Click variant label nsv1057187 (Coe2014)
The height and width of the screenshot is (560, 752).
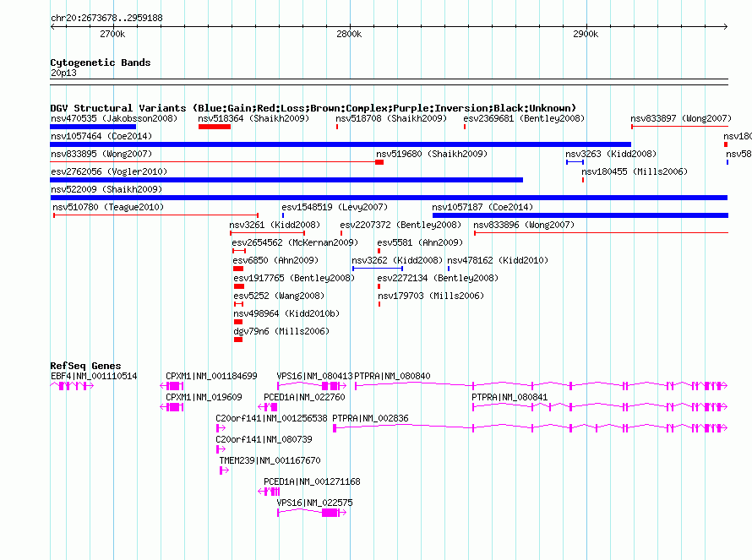482,207
